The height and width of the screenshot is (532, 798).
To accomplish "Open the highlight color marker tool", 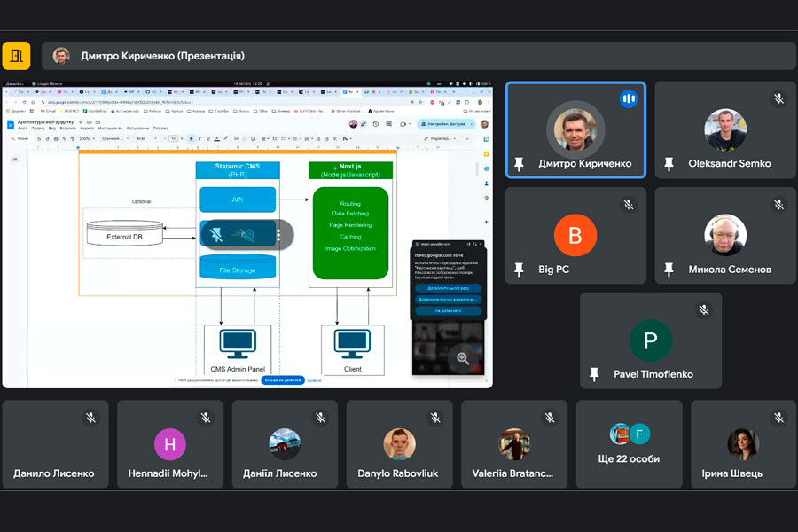I will 226,138.
